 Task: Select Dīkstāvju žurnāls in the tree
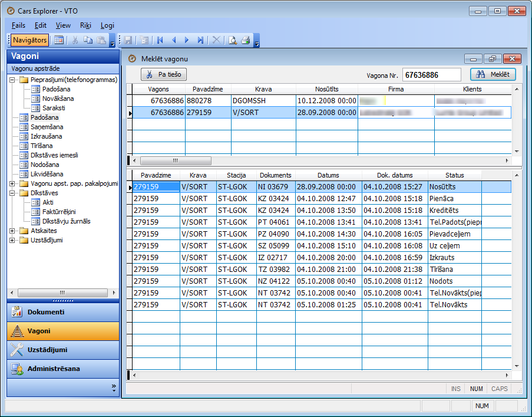coord(66,221)
